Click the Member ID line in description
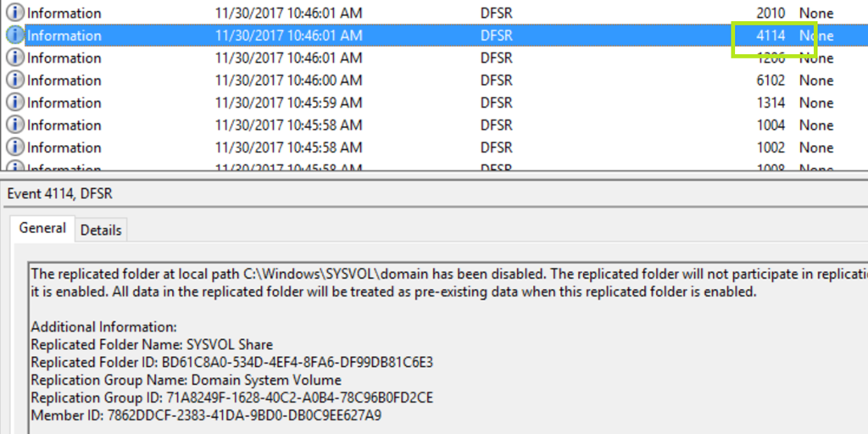The image size is (868, 434). 206,415
